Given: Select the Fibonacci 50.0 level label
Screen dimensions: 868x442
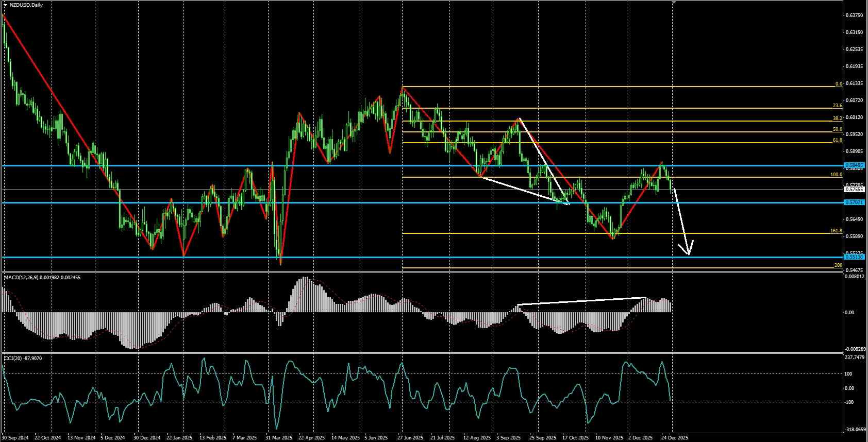Looking at the screenshot, I should pos(838,129).
